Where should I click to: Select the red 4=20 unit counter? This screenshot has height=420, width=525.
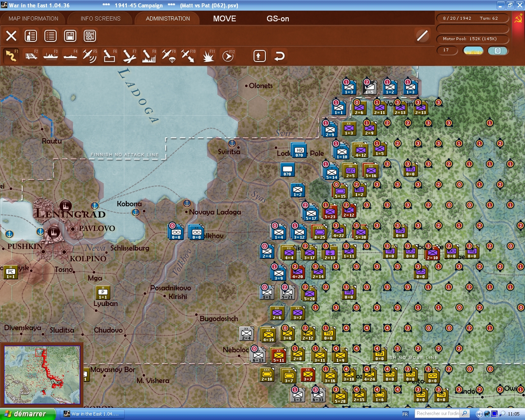click(x=297, y=272)
